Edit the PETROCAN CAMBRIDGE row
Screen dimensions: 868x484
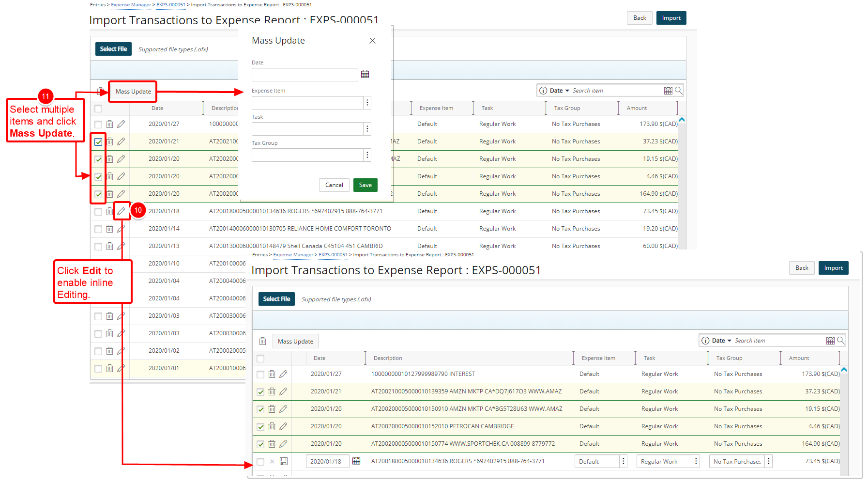coord(283,426)
